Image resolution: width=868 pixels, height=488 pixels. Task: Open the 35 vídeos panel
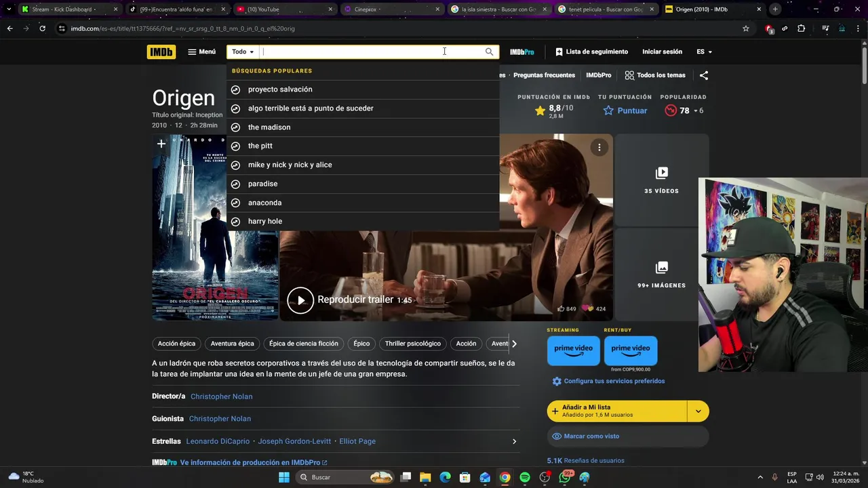pyautogui.click(x=661, y=180)
